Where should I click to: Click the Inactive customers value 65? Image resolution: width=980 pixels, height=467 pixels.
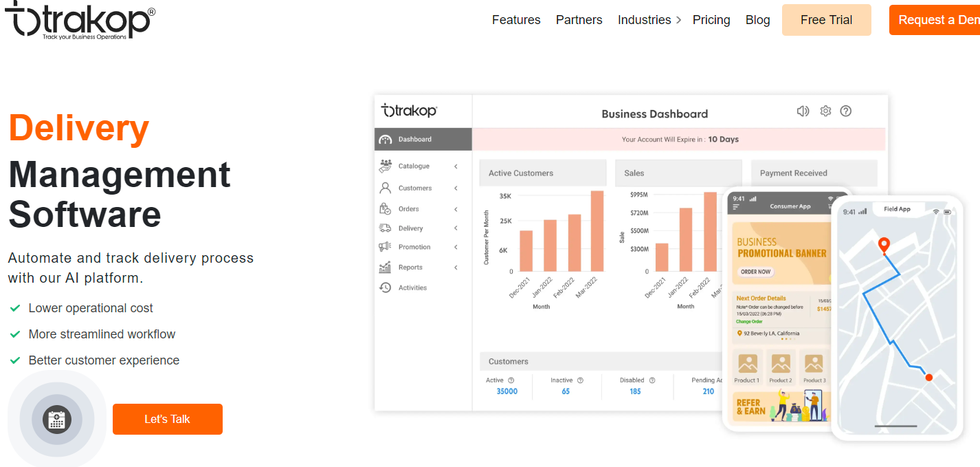click(566, 391)
